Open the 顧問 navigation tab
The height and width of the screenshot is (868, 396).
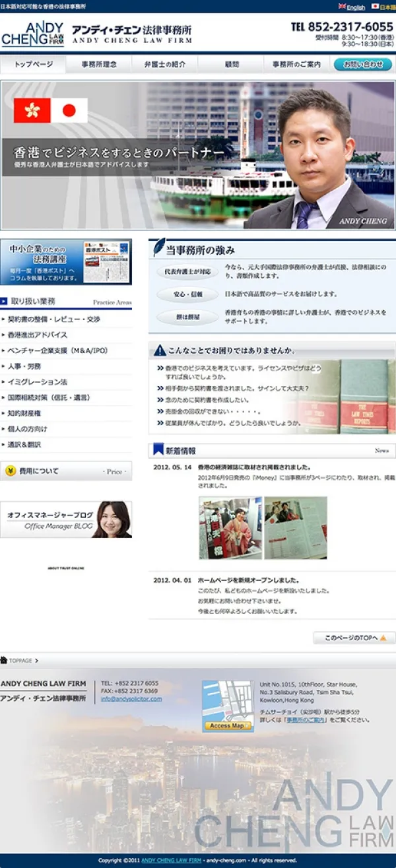pyautogui.click(x=231, y=65)
